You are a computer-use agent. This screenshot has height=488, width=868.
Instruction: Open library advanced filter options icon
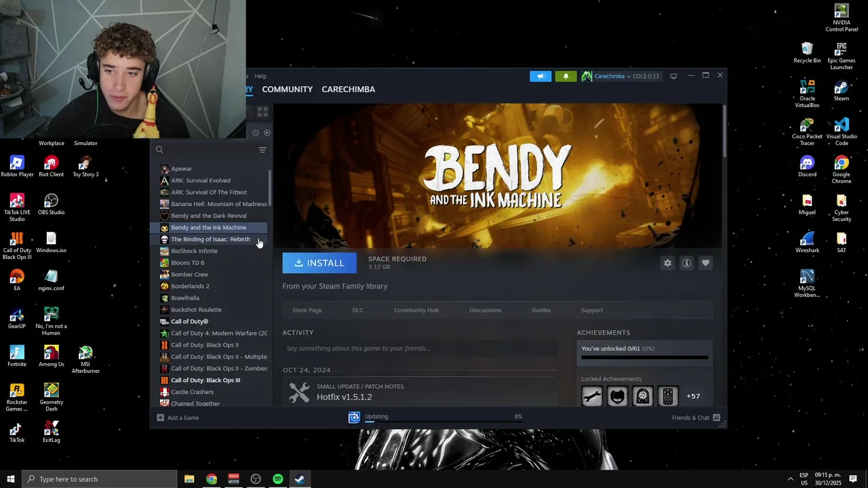pos(262,150)
